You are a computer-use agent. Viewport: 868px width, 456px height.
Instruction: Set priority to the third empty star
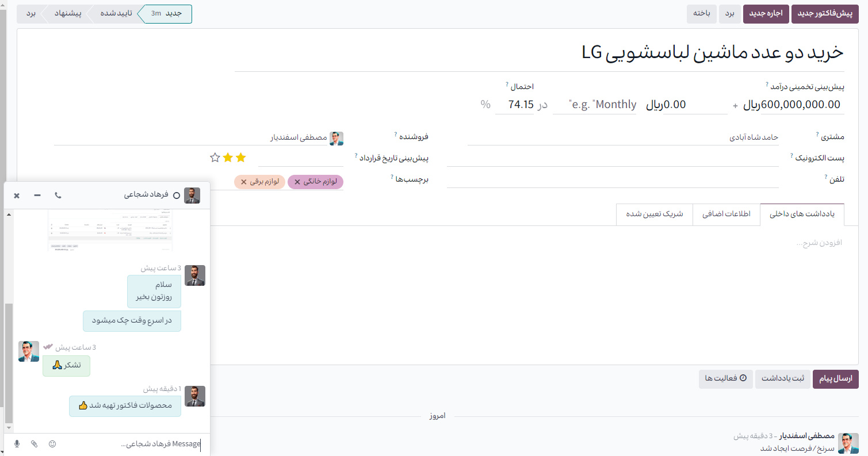pyautogui.click(x=215, y=158)
